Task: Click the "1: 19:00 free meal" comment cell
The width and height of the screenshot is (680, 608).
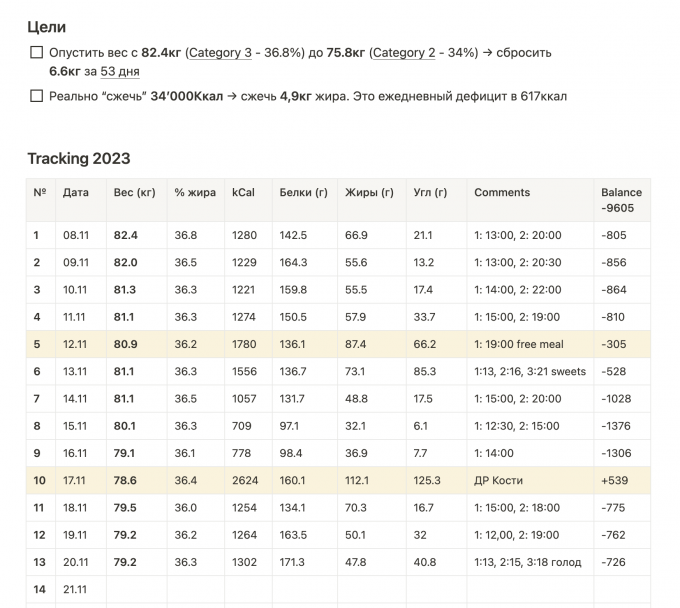Action: (x=518, y=345)
